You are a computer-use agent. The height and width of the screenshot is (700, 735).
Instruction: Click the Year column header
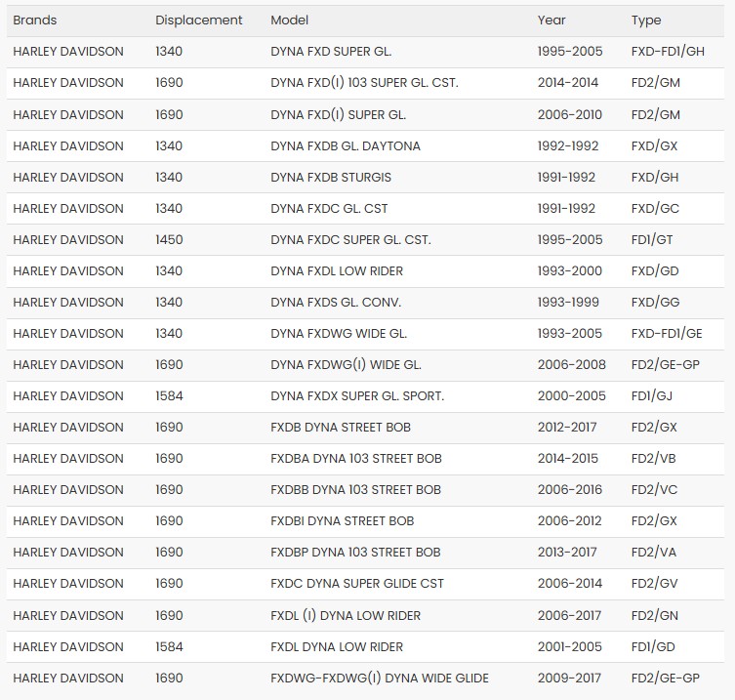551,21
